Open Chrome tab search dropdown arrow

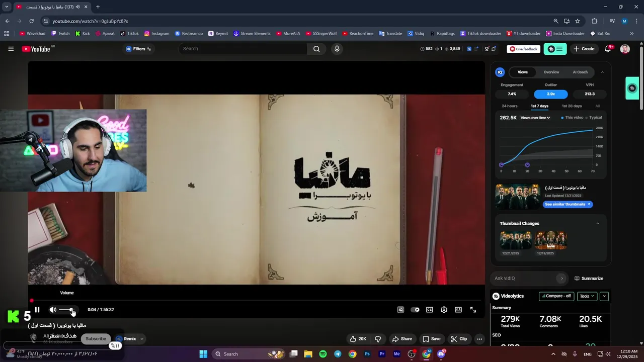[x=7, y=7]
